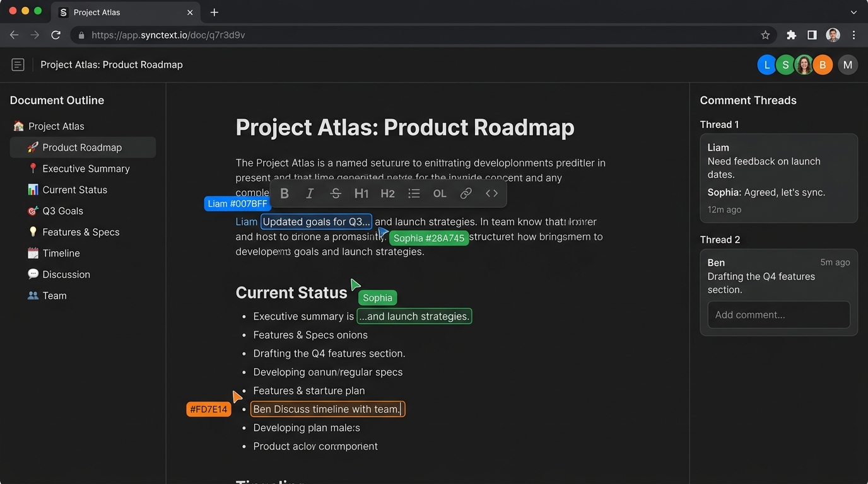Apply bold from the floating format toolbar

tap(284, 193)
